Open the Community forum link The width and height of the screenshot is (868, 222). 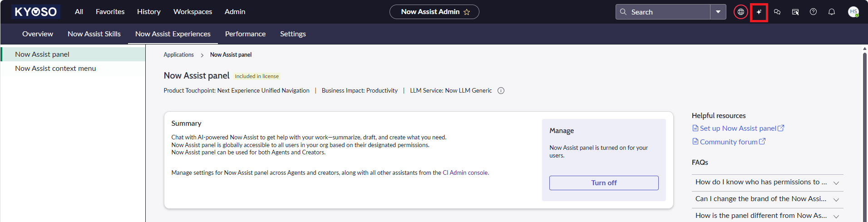coord(729,142)
